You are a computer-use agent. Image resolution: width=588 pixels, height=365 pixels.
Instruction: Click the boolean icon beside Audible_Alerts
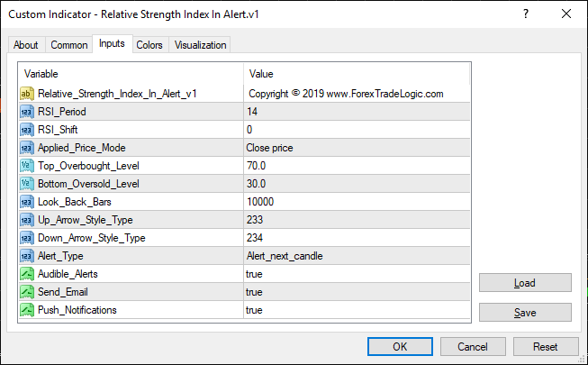pos(27,274)
